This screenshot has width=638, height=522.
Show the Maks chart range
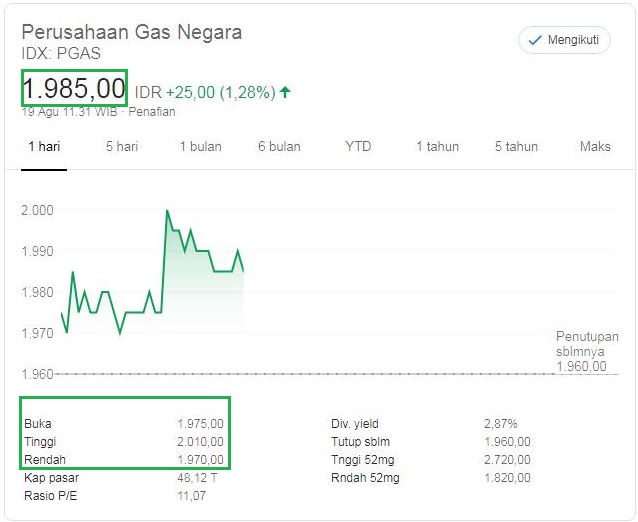pos(595,146)
